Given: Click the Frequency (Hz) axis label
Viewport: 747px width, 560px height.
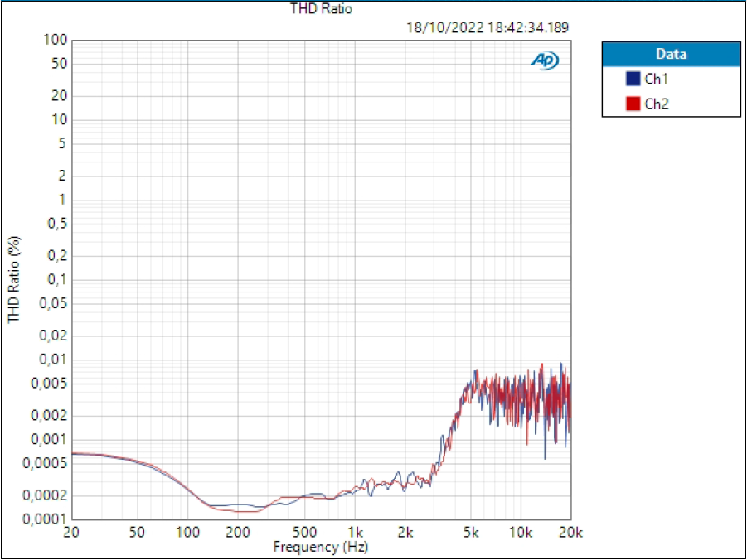Looking at the screenshot, I should (322, 547).
